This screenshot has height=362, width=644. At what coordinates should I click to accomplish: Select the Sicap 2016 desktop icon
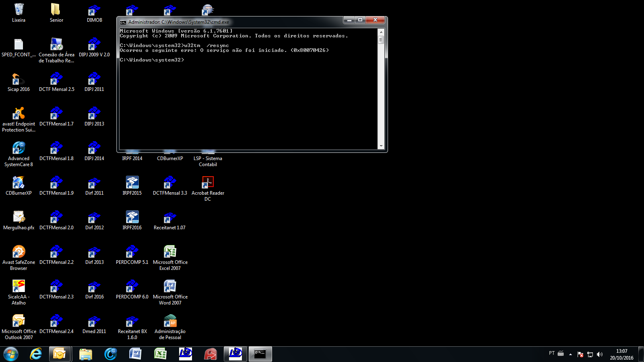coord(19,82)
